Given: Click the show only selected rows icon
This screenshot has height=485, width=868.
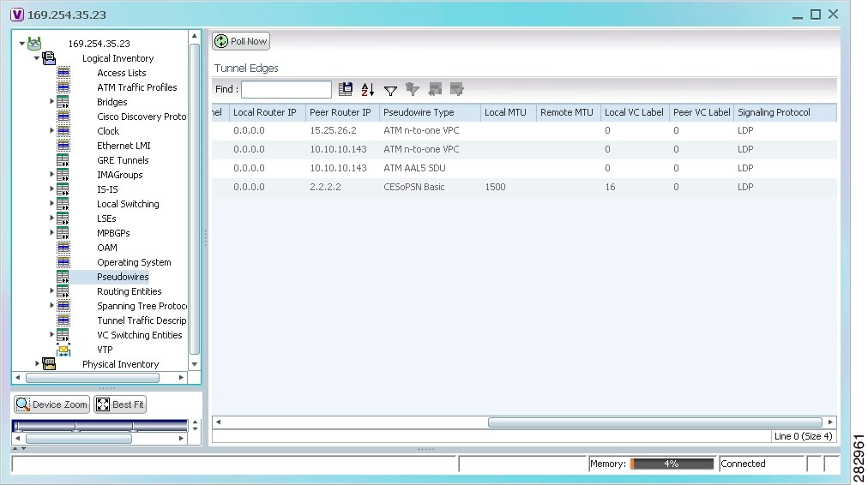Looking at the screenshot, I should [456, 89].
